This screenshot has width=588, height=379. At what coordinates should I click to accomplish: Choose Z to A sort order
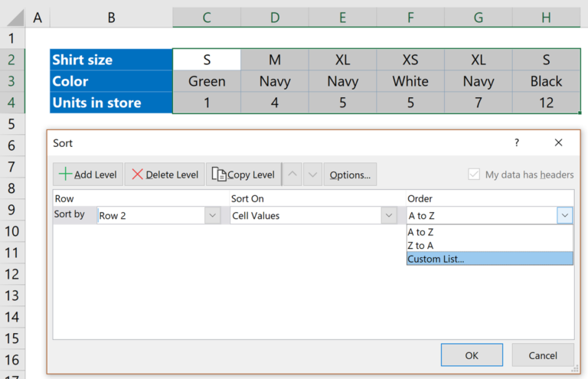(x=421, y=245)
